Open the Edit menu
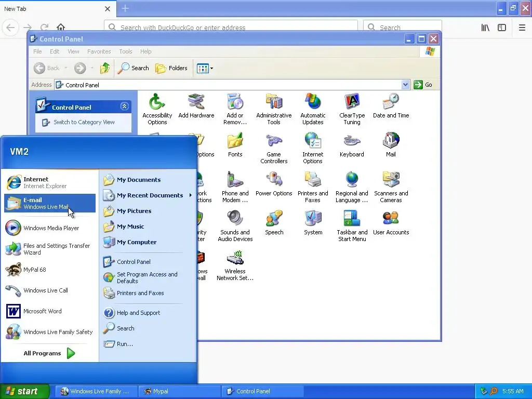 pyautogui.click(x=54, y=51)
